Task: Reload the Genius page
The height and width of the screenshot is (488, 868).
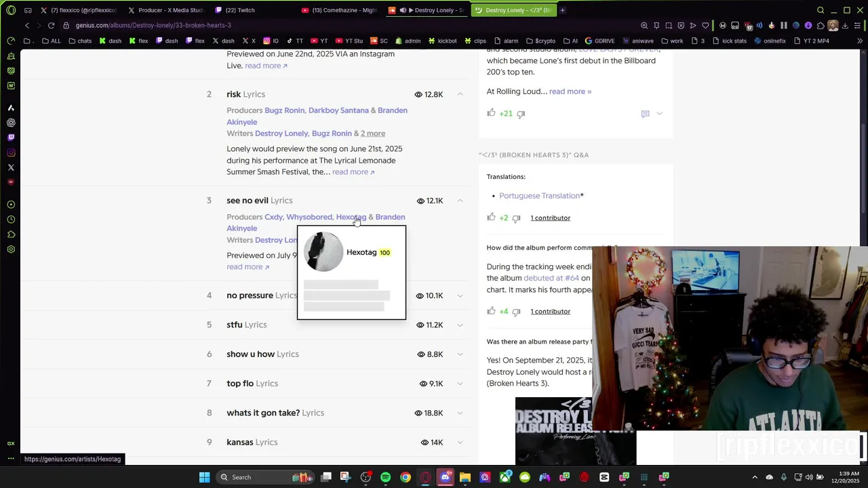Action: click(x=51, y=25)
